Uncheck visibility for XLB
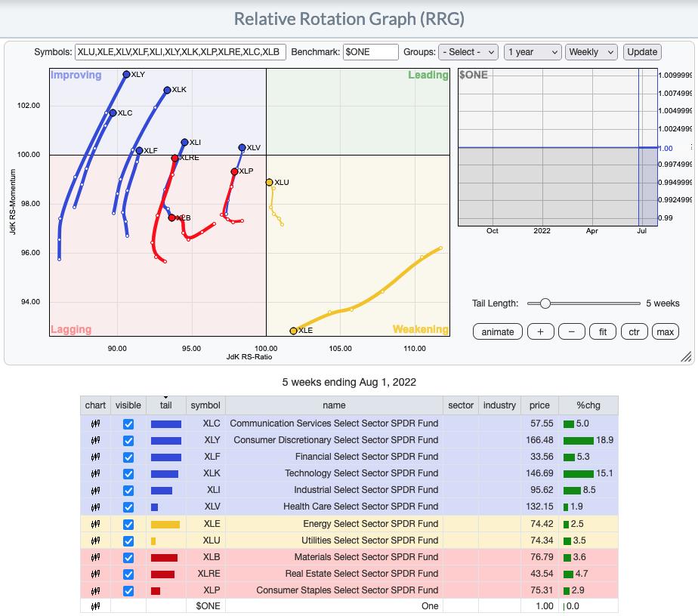 coord(128,557)
